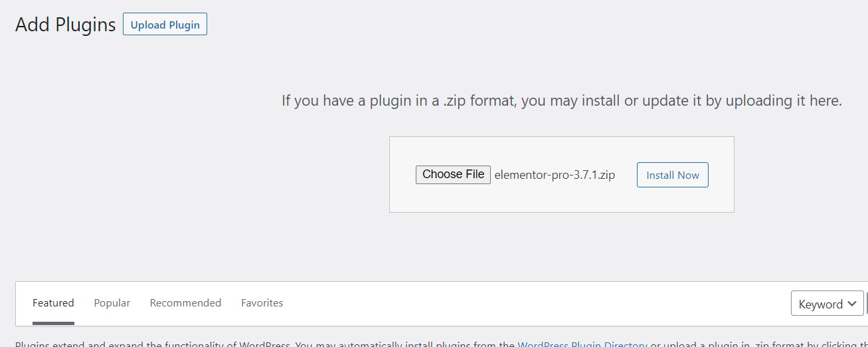
Task: Click the Keyword dropdown chevron arrow
Action: pos(853,304)
